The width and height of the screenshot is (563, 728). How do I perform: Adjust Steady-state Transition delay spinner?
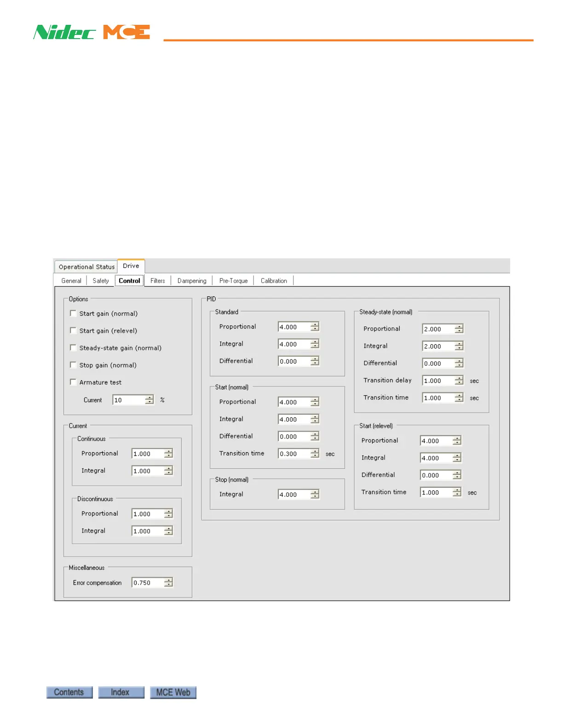(x=459, y=381)
